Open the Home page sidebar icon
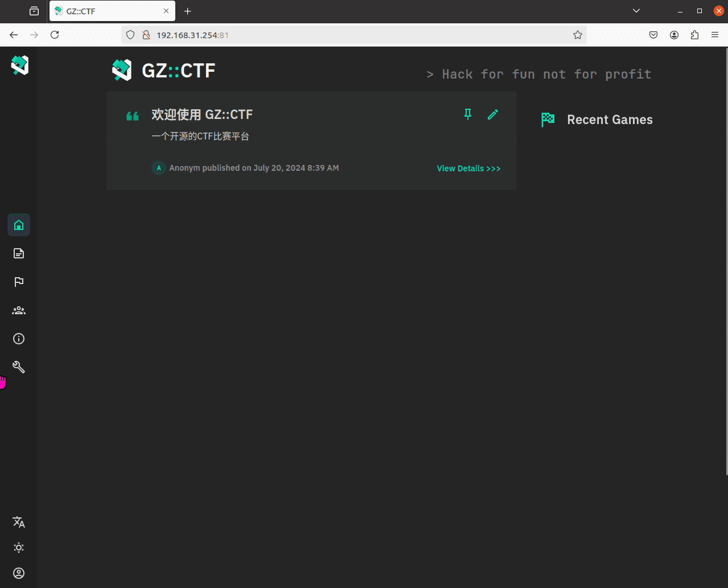This screenshot has height=588, width=728. coord(19,225)
